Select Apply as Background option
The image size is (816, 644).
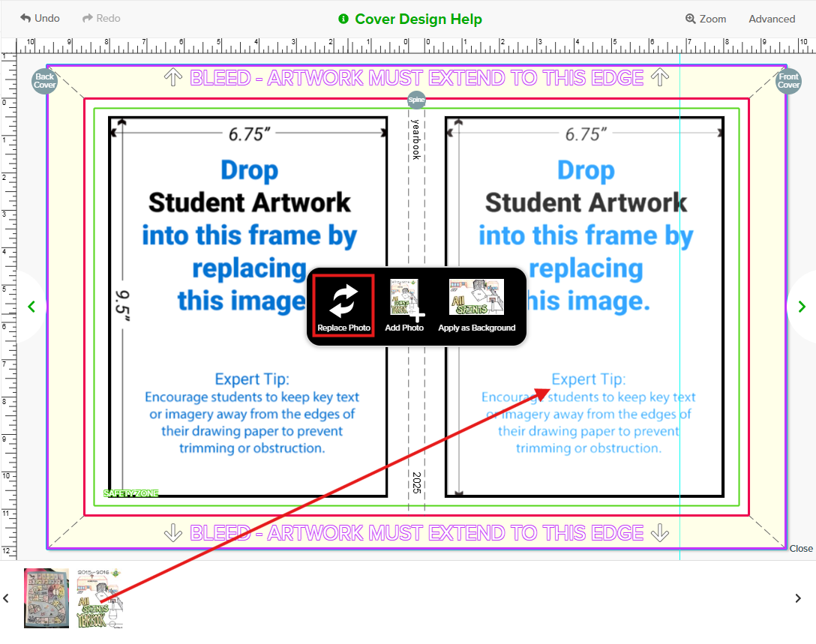476,305
